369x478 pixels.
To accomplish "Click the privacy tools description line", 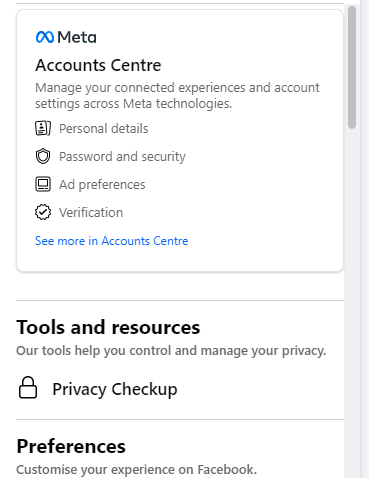I will [171, 351].
